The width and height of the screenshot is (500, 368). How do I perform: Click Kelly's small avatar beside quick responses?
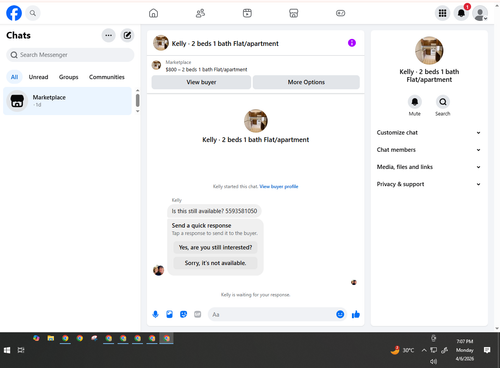tap(158, 270)
